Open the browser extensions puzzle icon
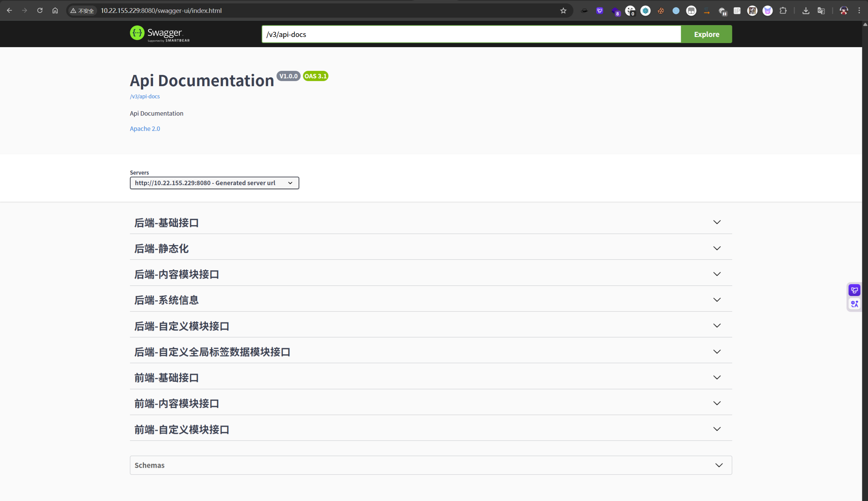868x501 pixels. click(x=783, y=11)
